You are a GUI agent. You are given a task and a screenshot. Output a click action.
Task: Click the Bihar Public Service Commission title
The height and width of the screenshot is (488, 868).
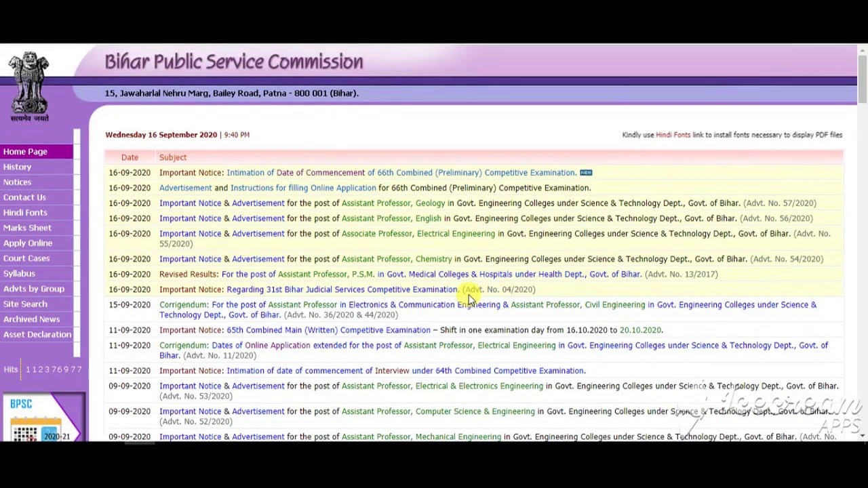click(234, 62)
